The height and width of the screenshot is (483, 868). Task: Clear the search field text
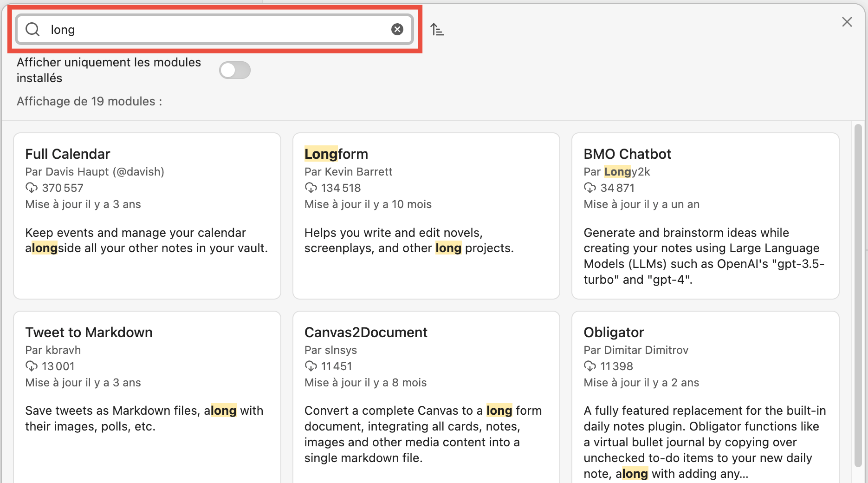(x=397, y=30)
